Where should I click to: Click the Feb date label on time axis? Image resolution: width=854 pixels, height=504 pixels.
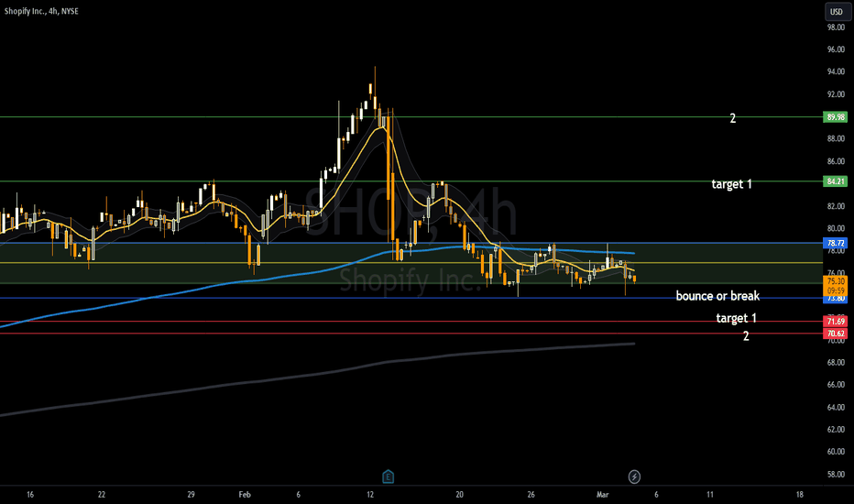pos(245,495)
